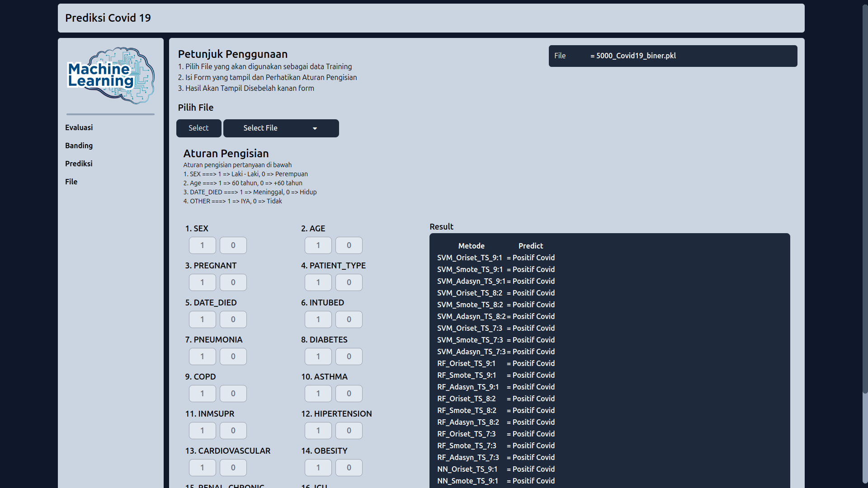Click the Select button under Pilih File
The width and height of the screenshot is (868, 488).
point(198,128)
